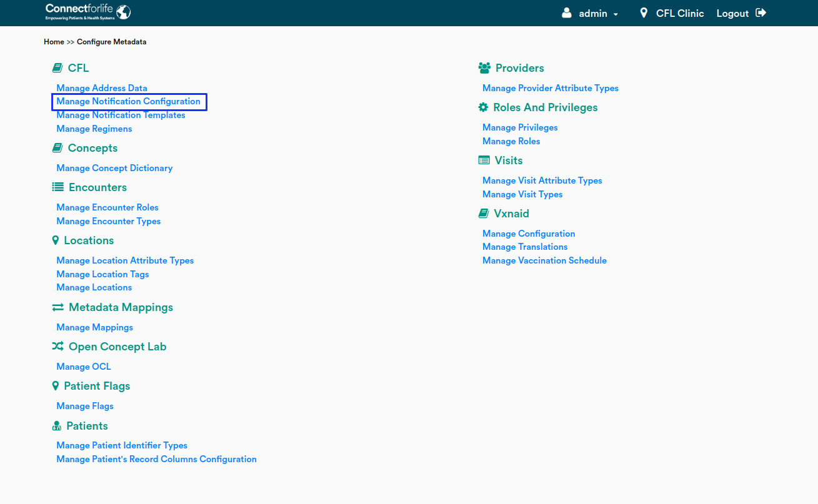
Task: Click the Open Concept Lab shuffle icon
Action: [57, 347]
